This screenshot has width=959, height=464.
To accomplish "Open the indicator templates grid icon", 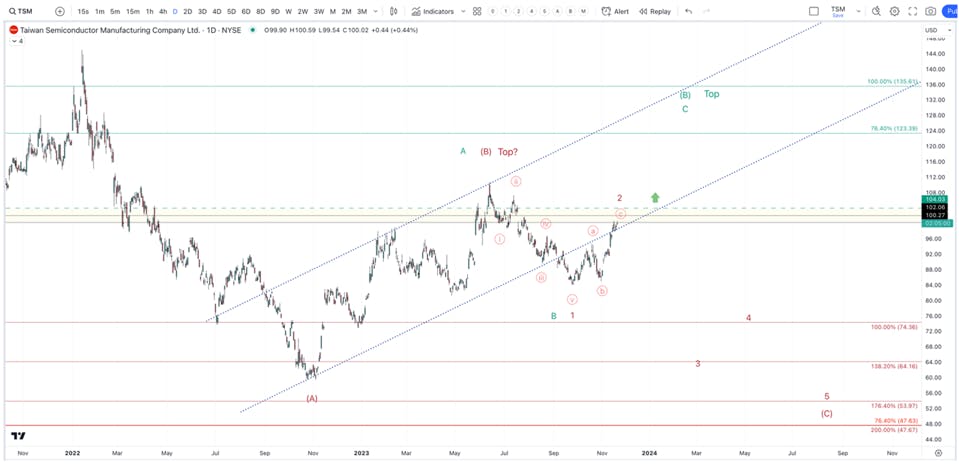I will coord(477,11).
